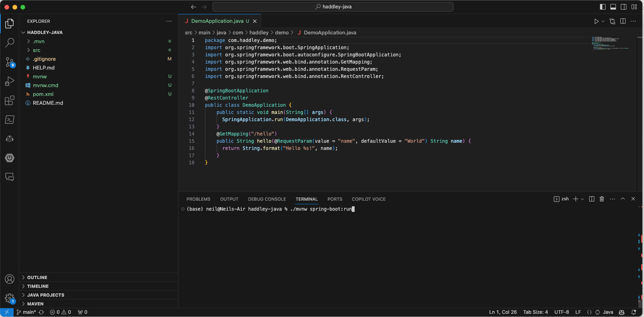Toggle the primary side bar layout button
Image resolution: width=644 pixels, height=317 pixels.
pos(603,7)
